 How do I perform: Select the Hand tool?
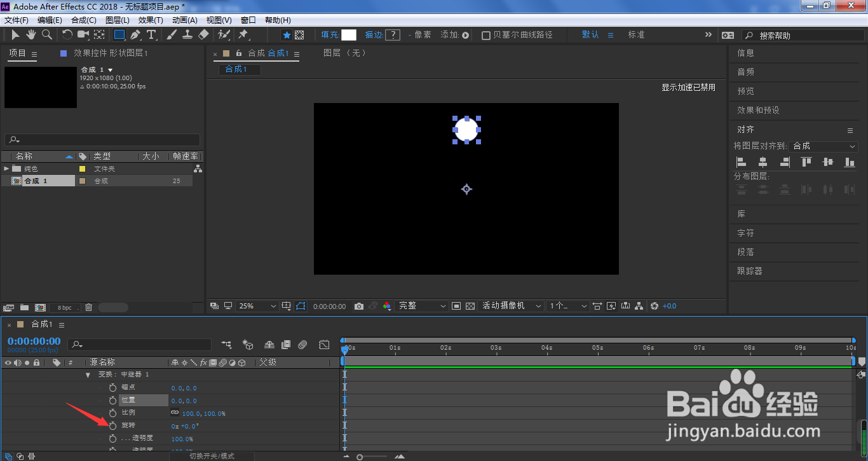click(x=31, y=34)
